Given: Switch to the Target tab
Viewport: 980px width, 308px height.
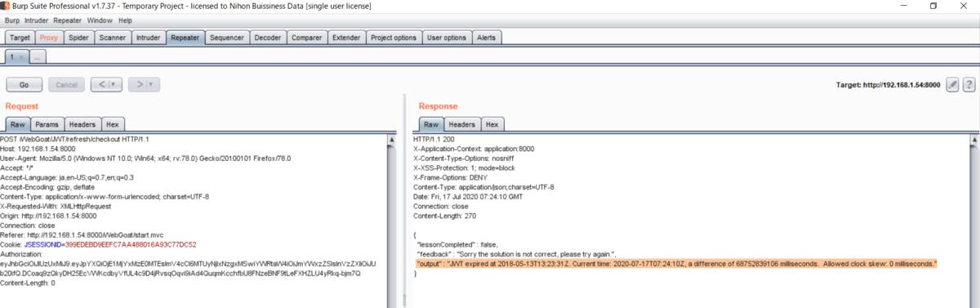Looking at the screenshot, I should pyautogui.click(x=20, y=38).
